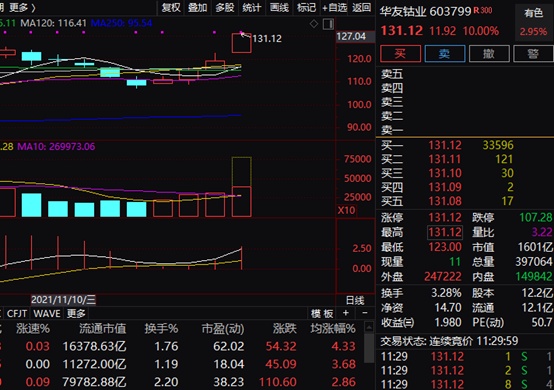
Task: Open the 复权 adjustment menu
Action: (x=171, y=7)
